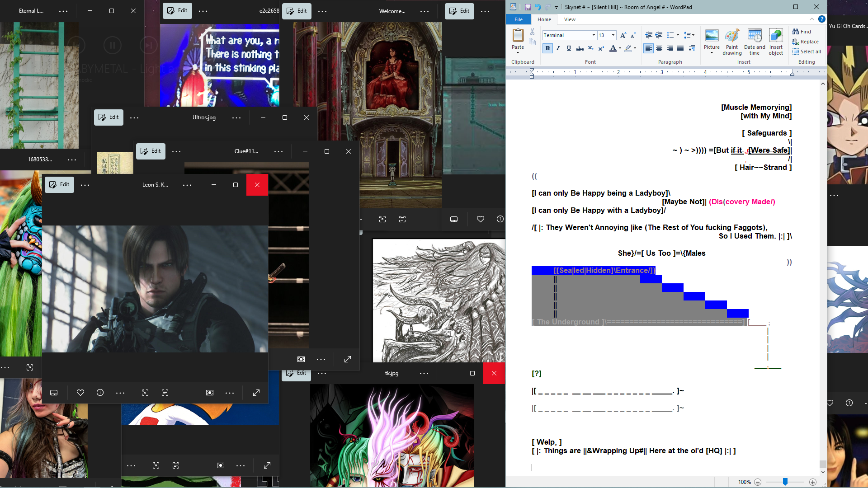Click the Save icon in quick access toolbar

tap(528, 7)
